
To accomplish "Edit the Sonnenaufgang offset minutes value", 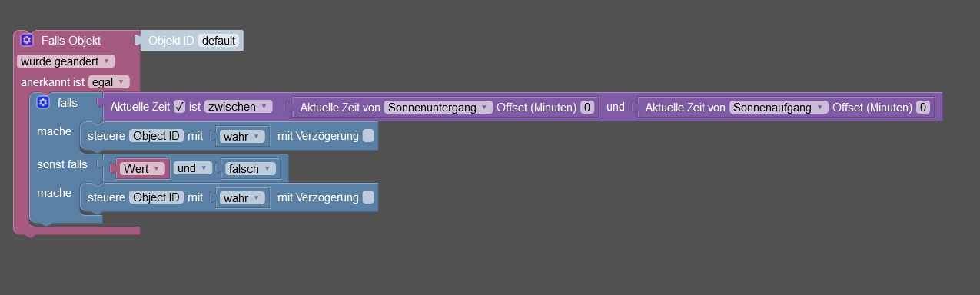I will (923, 108).
